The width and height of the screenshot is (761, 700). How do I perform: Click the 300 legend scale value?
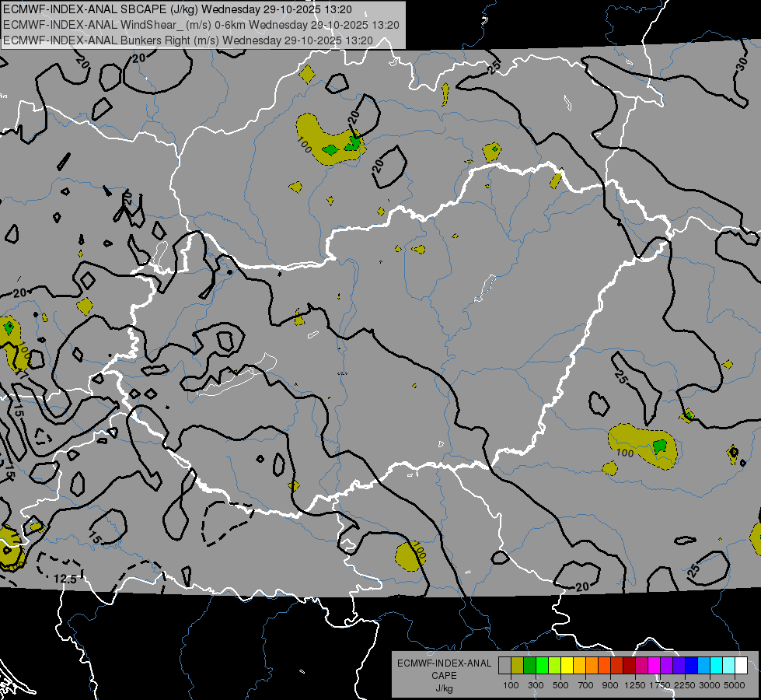(x=536, y=685)
